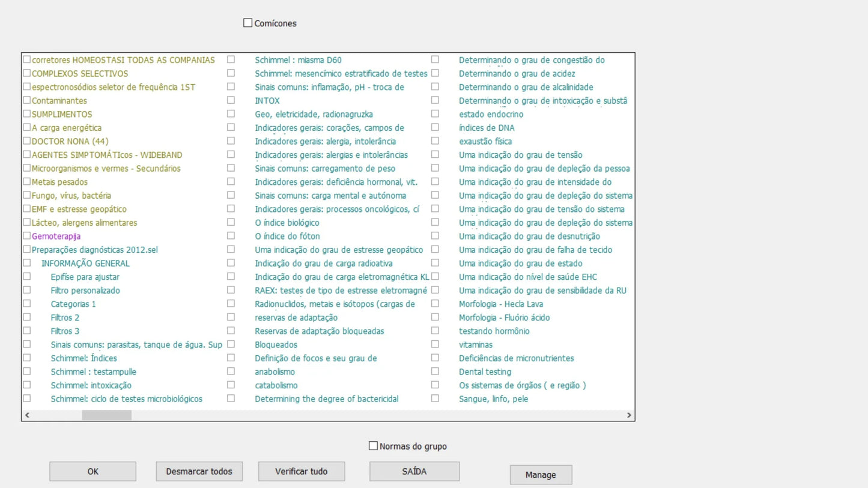Enable the Comícones checkbox

pyautogui.click(x=247, y=23)
